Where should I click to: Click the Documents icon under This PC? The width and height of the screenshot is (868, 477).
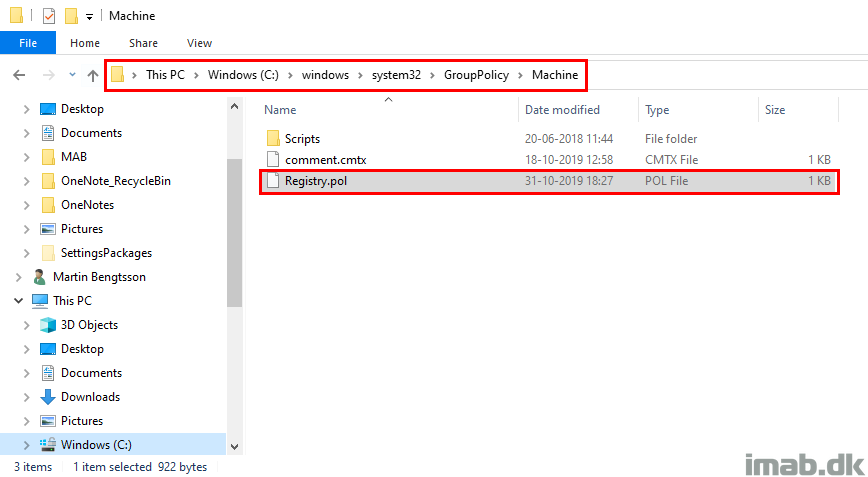pos(48,372)
